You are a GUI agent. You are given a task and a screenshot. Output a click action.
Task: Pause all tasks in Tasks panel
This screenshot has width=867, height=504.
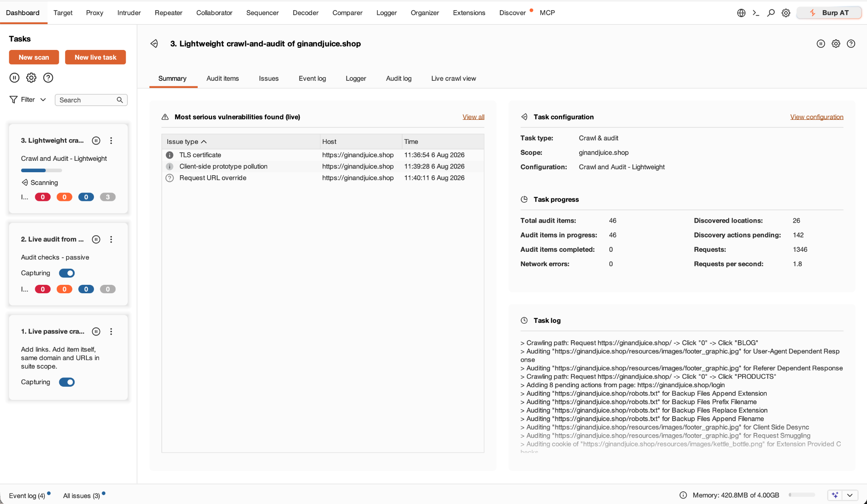pos(14,78)
